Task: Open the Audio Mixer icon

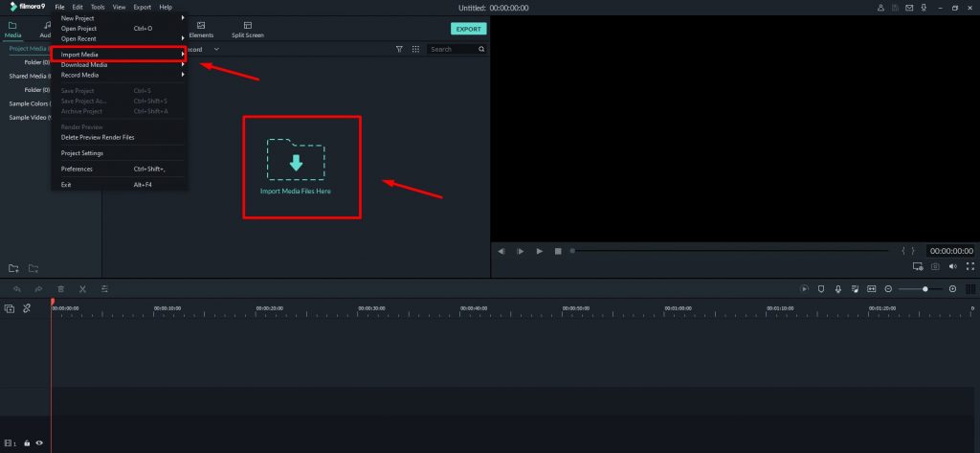Action: pos(855,289)
